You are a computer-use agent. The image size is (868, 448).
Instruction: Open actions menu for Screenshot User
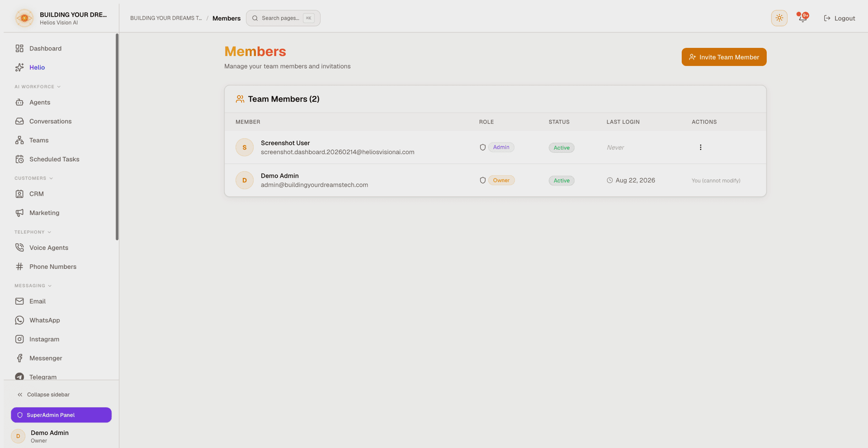(701, 147)
